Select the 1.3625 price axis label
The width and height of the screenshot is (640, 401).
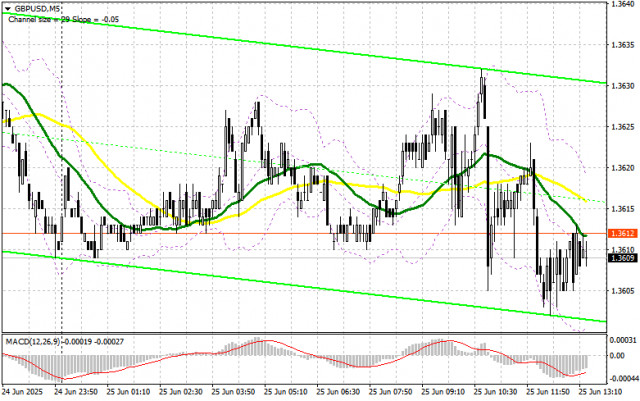(622, 127)
